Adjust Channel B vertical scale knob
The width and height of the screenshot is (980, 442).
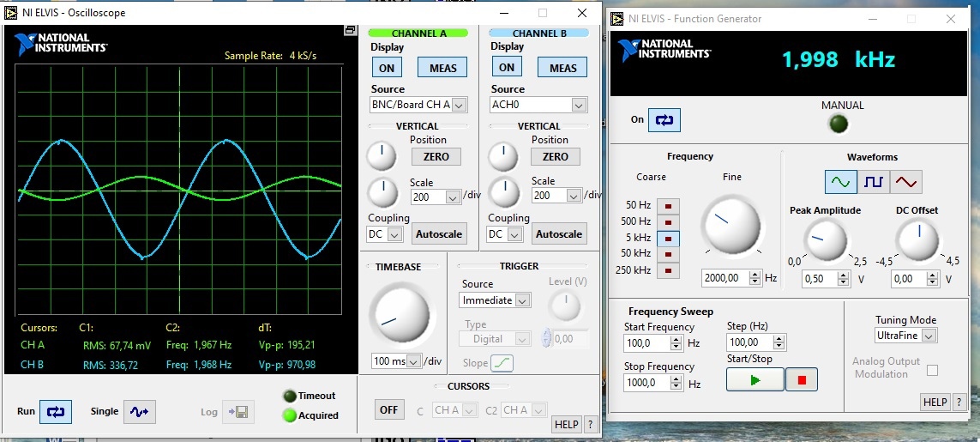[x=503, y=193]
